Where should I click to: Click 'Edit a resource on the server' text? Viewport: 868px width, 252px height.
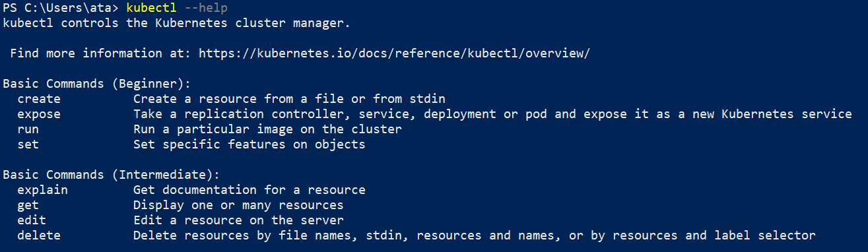coord(238,220)
